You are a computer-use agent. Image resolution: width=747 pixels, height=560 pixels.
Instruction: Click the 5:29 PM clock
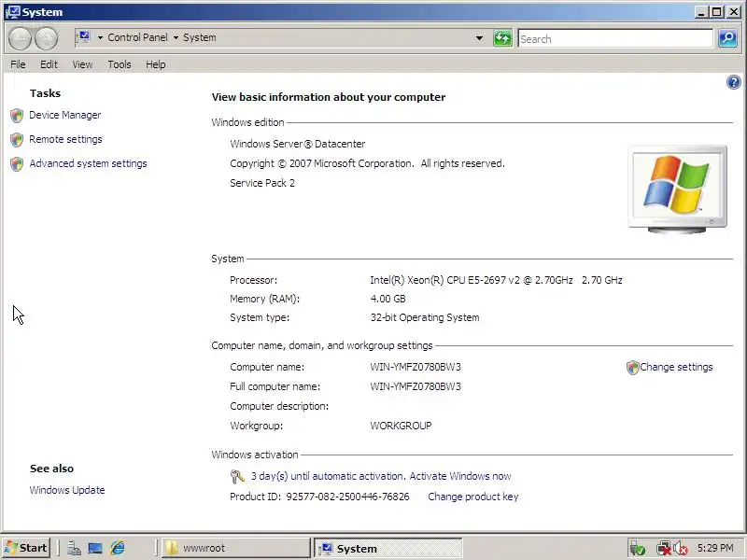coord(715,548)
